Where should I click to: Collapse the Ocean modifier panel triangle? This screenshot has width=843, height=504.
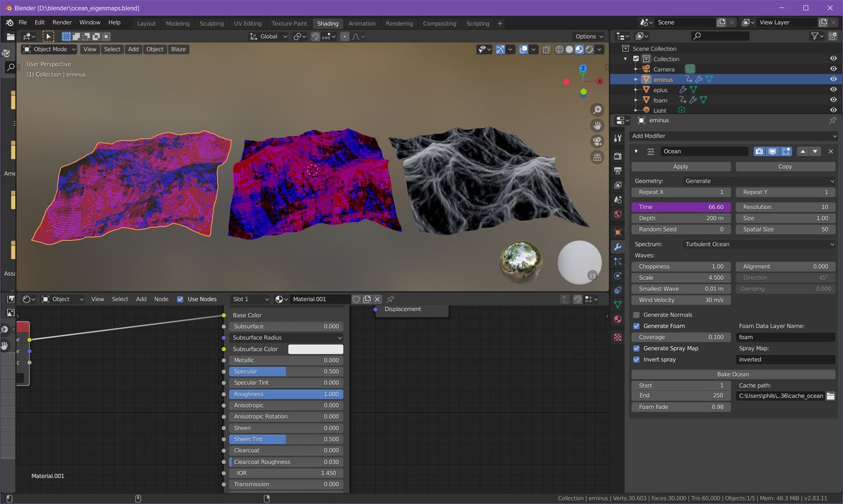coord(636,151)
